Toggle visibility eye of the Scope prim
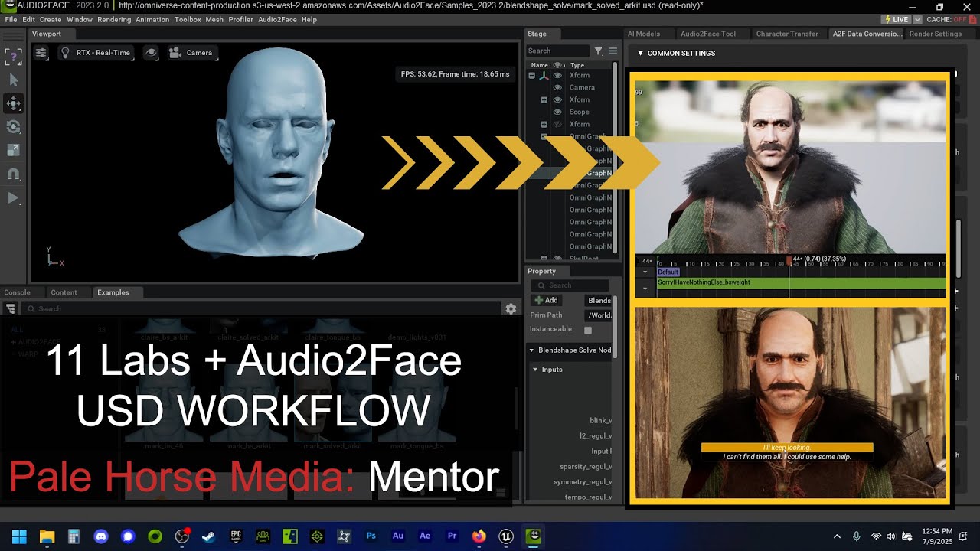980x551 pixels. pos(557,112)
